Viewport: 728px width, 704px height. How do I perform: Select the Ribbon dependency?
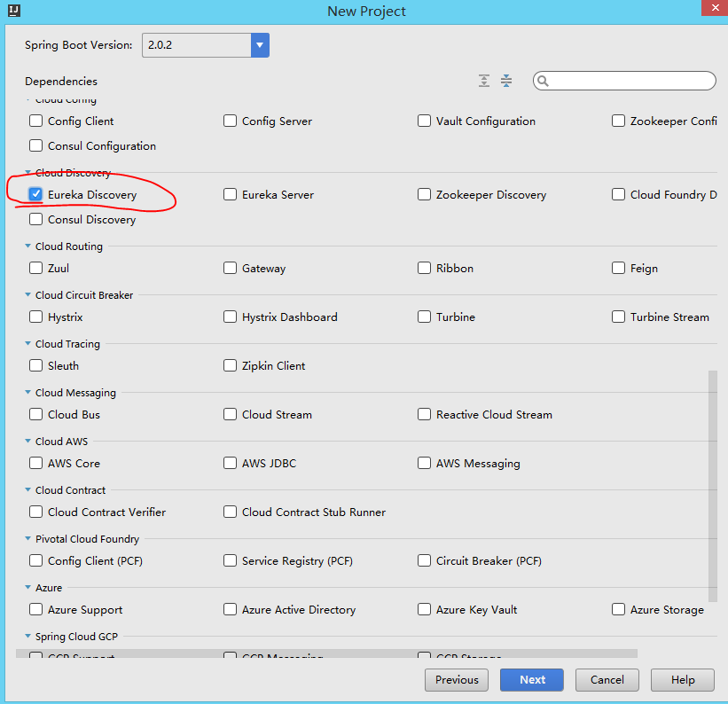[424, 268]
